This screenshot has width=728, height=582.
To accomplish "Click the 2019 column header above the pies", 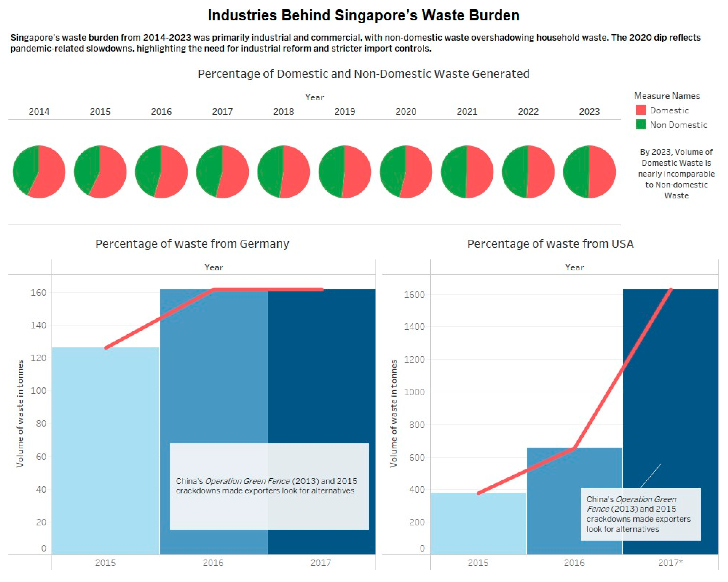I will (x=345, y=112).
